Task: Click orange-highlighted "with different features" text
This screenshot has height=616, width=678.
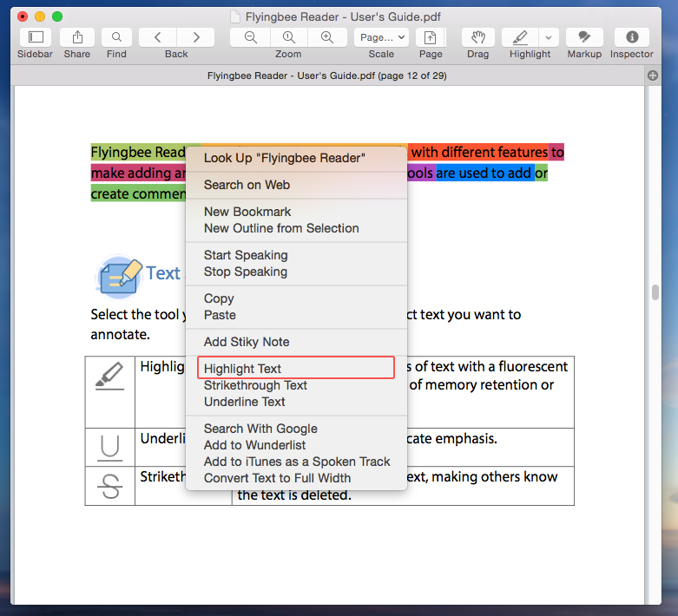Action: [478, 152]
